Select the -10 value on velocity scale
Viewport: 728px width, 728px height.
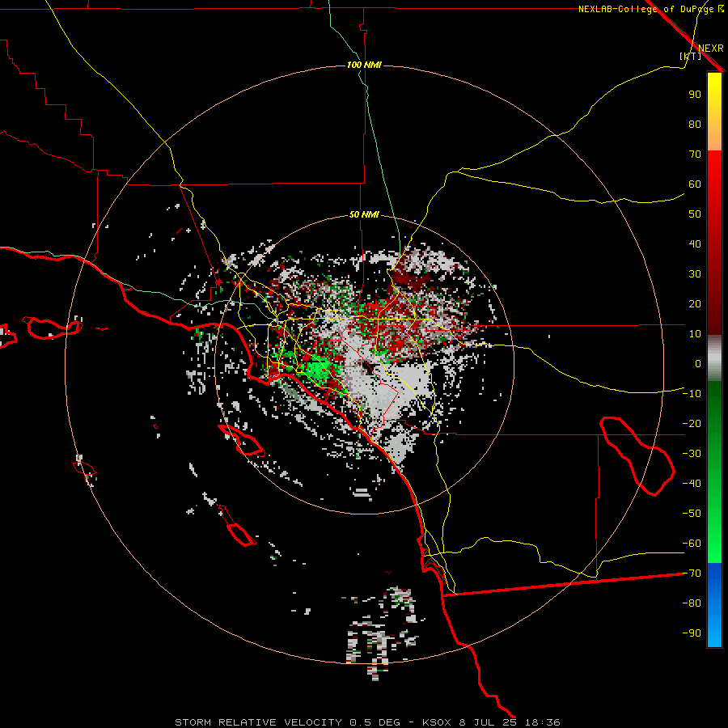(x=692, y=394)
